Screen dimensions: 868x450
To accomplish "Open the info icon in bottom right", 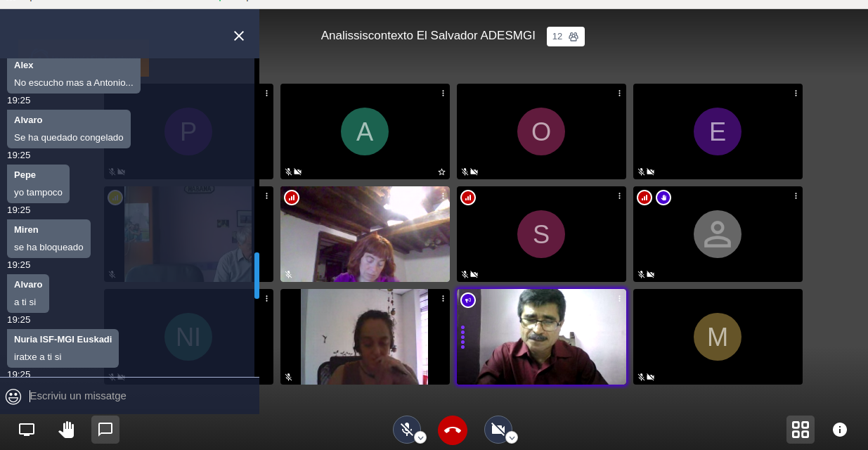I will click(839, 430).
